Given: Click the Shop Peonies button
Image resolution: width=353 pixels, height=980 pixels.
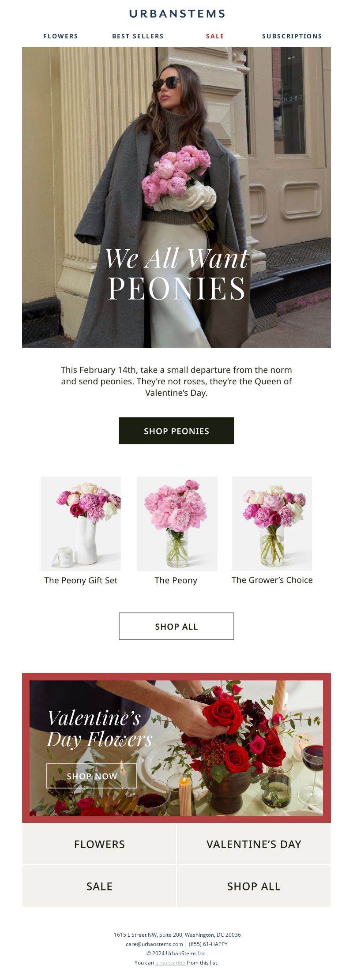Looking at the screenshot, I should (176, 431).
